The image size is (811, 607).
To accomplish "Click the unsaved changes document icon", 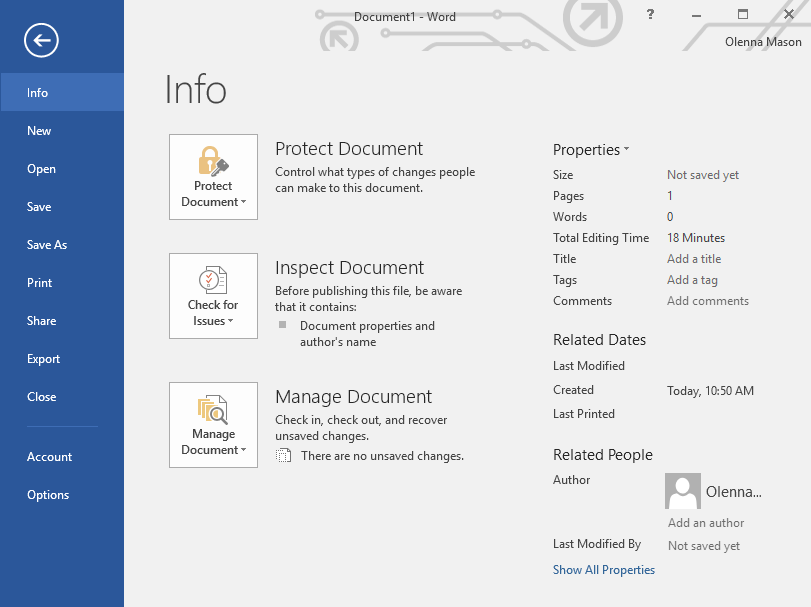I will coord(283,456).
